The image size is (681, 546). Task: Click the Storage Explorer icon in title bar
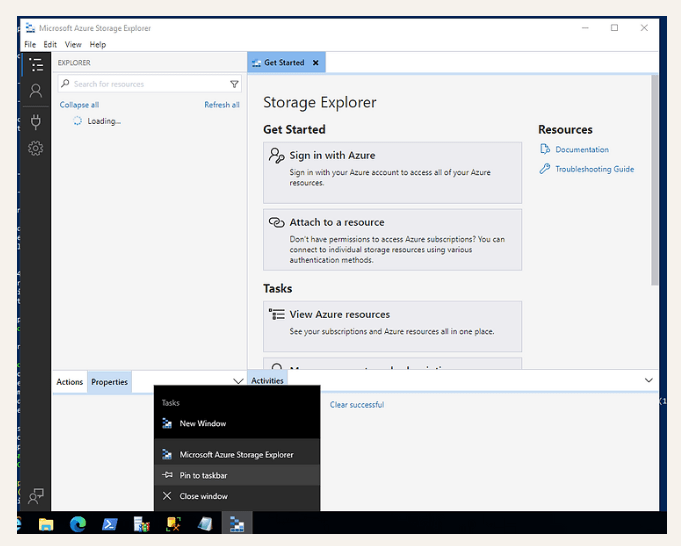pyautogui.click(x=30, y=28)
